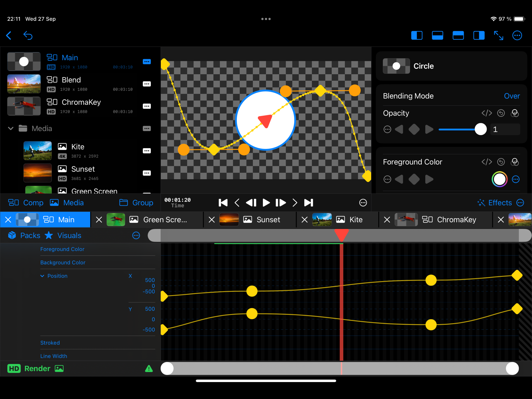Select the Kite media thumbnail
This screenshot has width=532, height=399.
[x=38, y=151]
